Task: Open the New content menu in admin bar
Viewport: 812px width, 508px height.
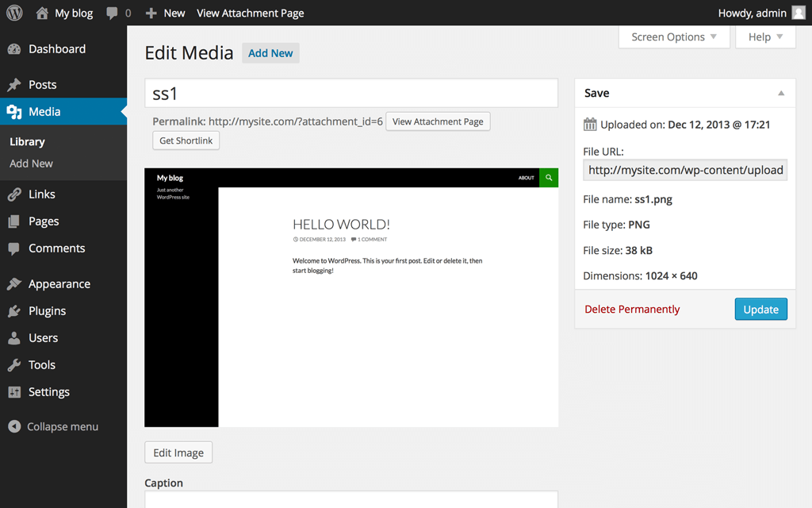Action: (x=165, y=13)
